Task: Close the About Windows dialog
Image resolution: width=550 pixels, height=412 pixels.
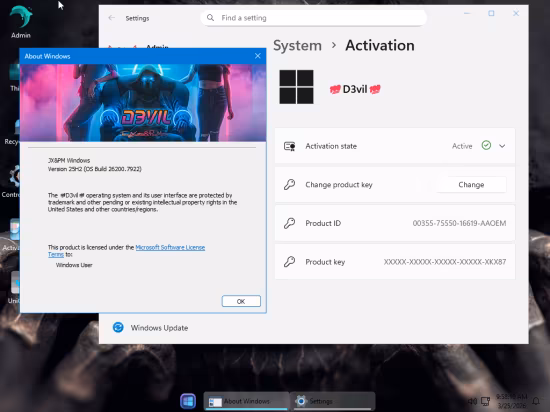Action: pyautogui.click(x=258, y=56)
